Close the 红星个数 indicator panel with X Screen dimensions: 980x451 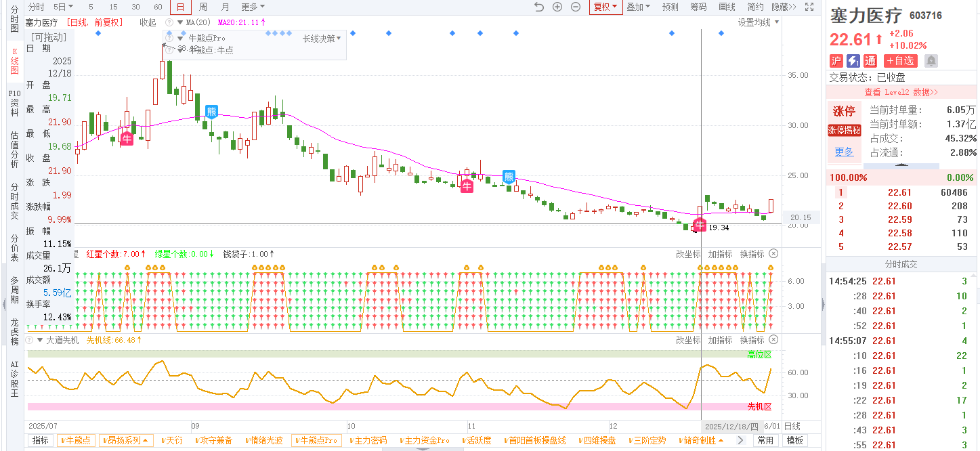click(x=773, y=254)
